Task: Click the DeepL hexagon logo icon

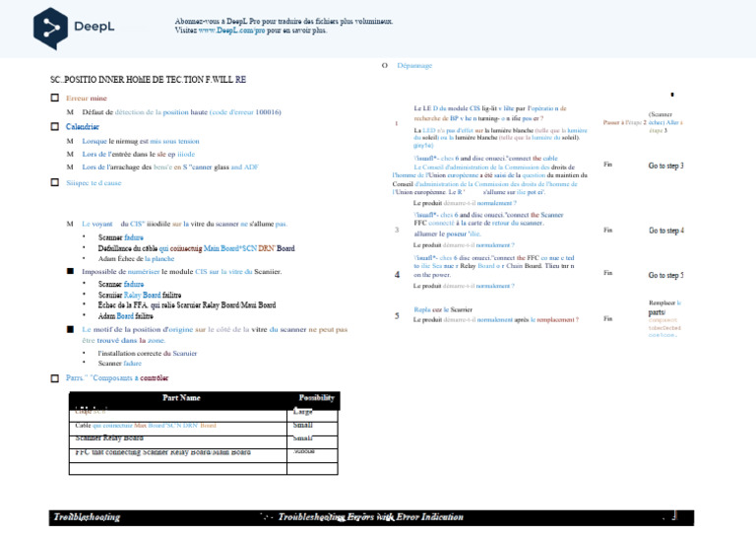Action: coord(50,28)
